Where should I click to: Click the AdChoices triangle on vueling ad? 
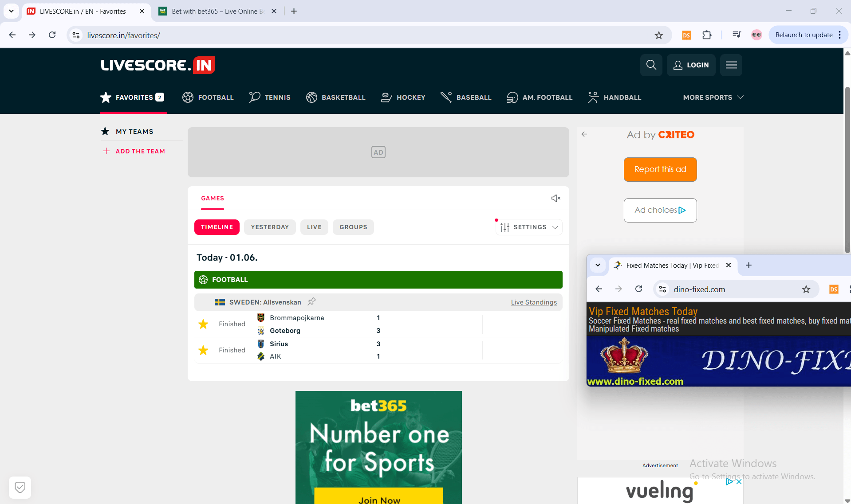729,481
